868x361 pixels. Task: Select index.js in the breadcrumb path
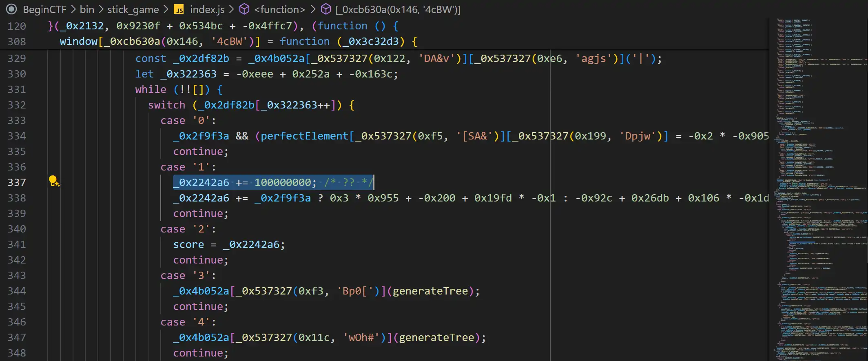[207, 9]
